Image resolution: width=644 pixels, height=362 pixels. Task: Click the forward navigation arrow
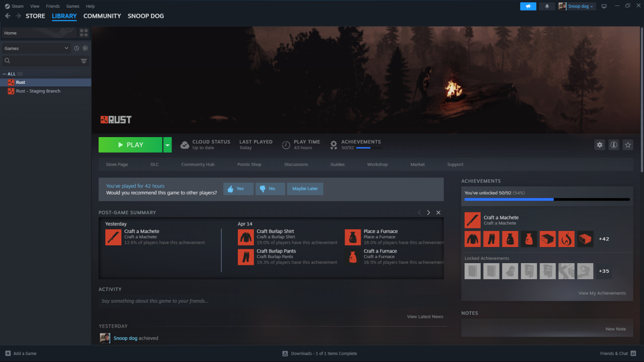(18, 16)
